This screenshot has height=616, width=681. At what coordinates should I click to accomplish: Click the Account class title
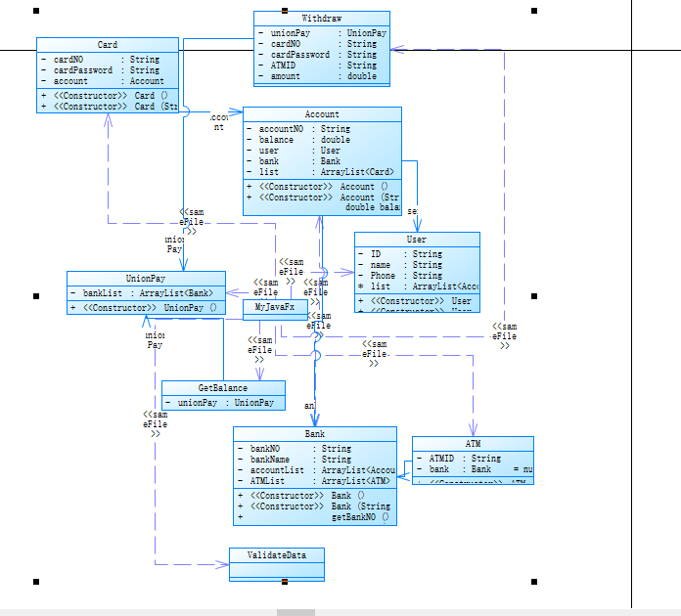tap(322, 114)
